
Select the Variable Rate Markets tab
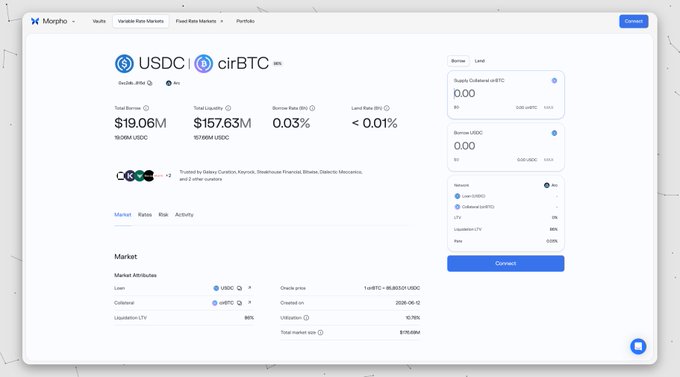click(141, 21)
